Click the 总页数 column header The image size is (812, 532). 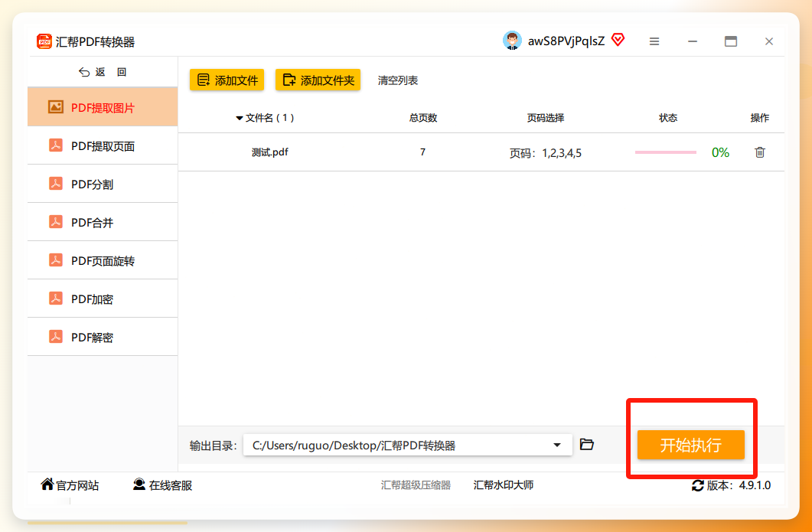pos(423,118)
